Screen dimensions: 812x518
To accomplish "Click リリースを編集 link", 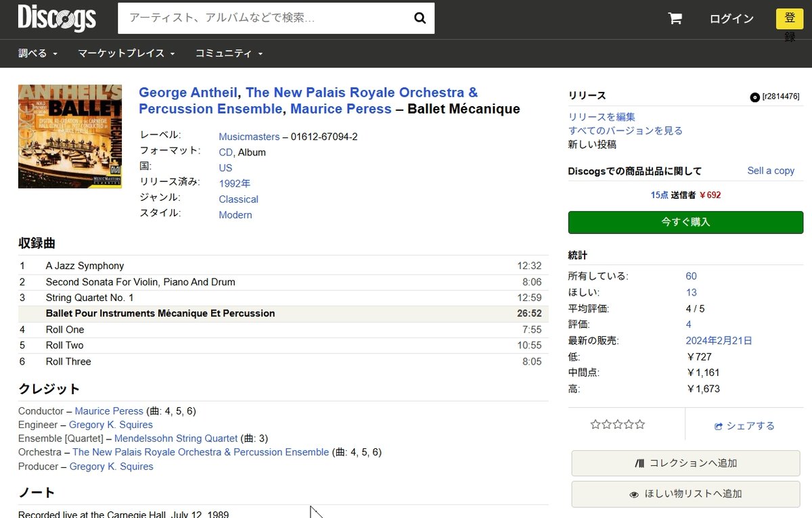I will [602, 117].
